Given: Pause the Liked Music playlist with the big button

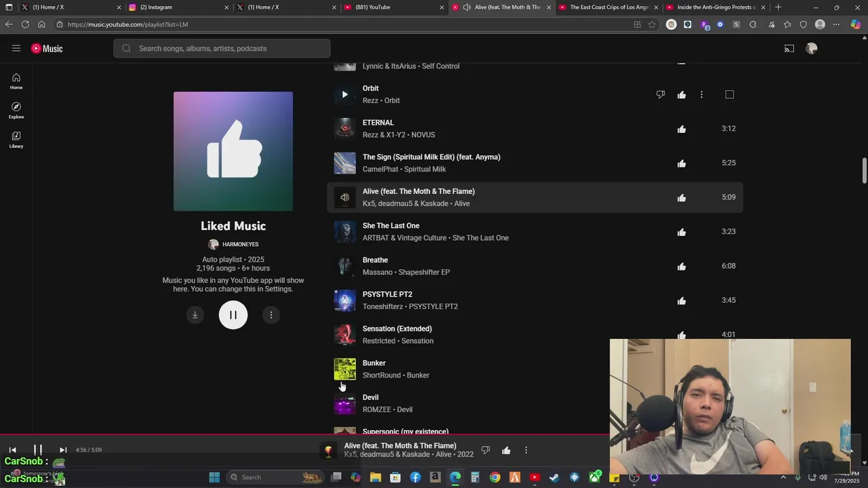Looking at the screenshot, I should [233, 314].
